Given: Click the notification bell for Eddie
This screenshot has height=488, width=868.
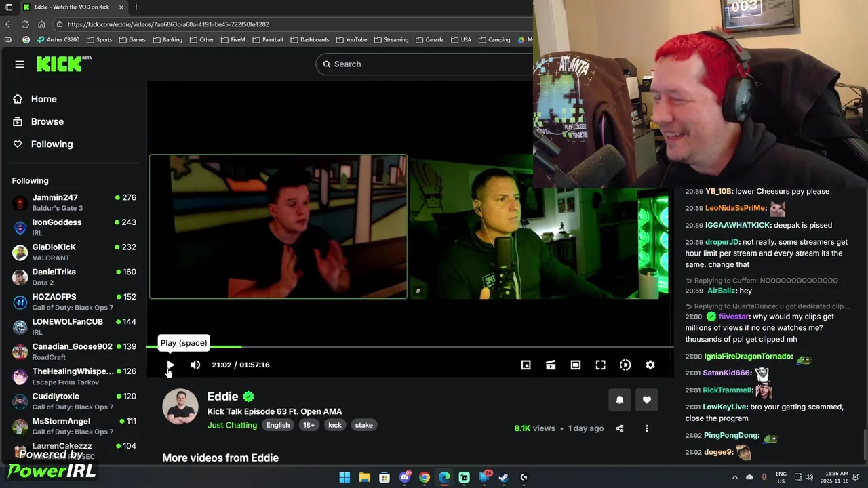Looking at the screenshot, I should coord(619,400).
